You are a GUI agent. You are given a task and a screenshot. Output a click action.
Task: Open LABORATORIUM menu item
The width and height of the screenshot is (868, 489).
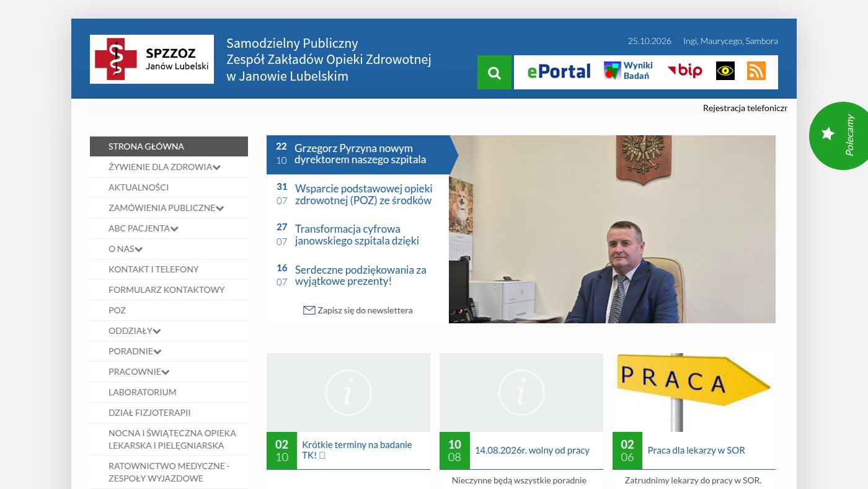pos(169,392)
